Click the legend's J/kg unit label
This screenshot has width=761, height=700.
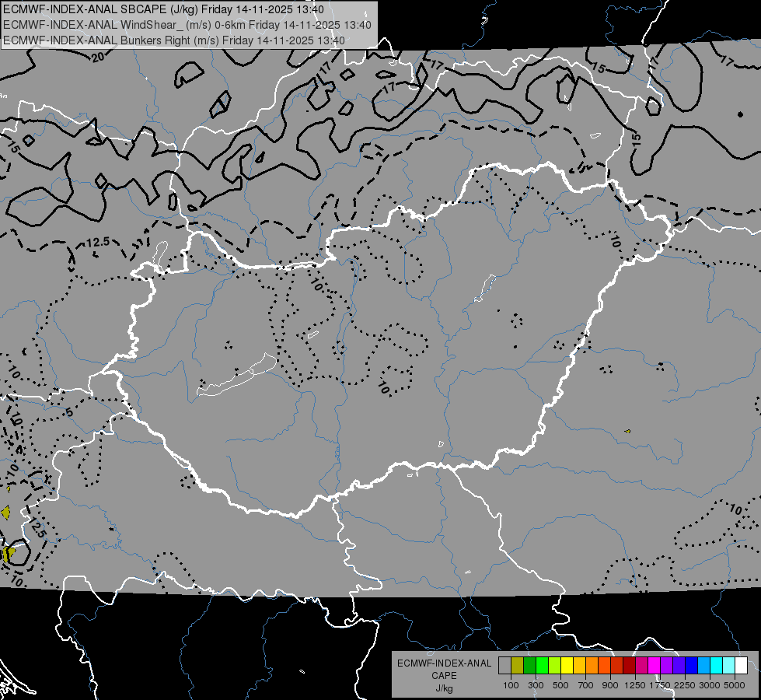click(444, 688)
